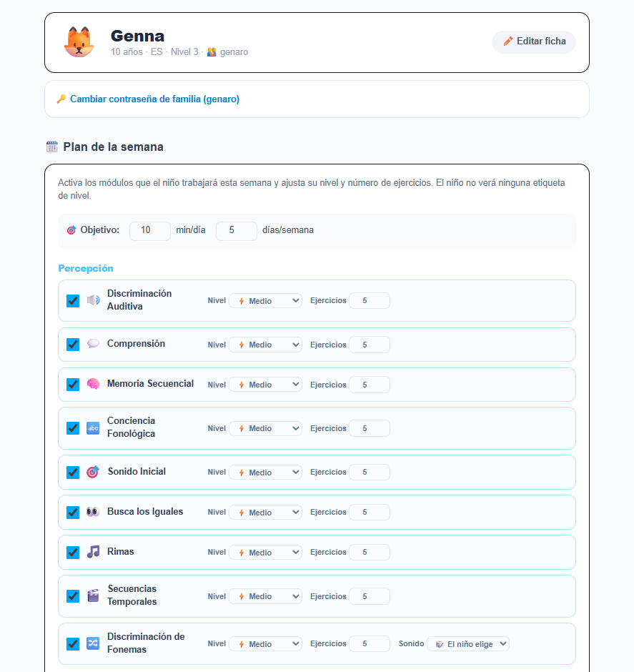
Task: Click the Percepción section heading
Action: (x=86, y=268)
